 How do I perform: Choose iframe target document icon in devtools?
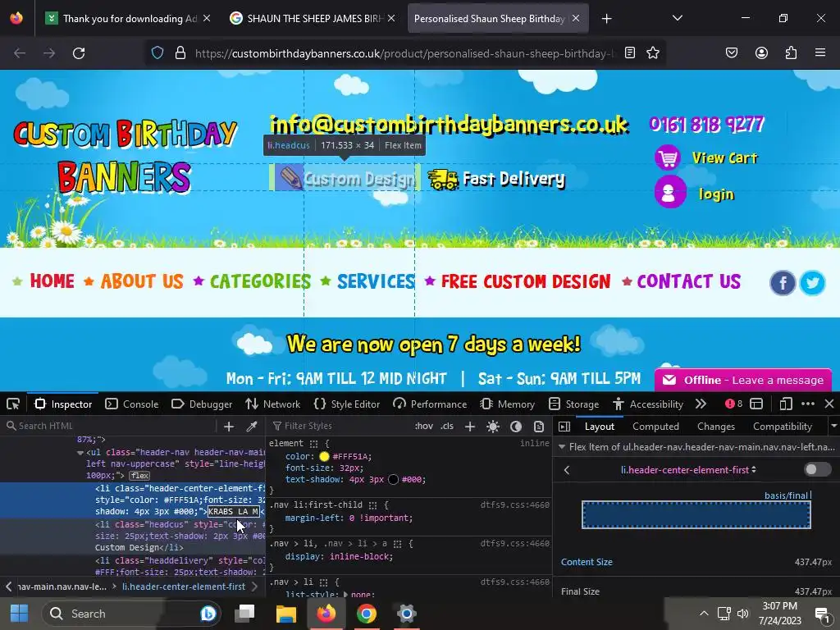pyautogui.click(x=756, y=404)
